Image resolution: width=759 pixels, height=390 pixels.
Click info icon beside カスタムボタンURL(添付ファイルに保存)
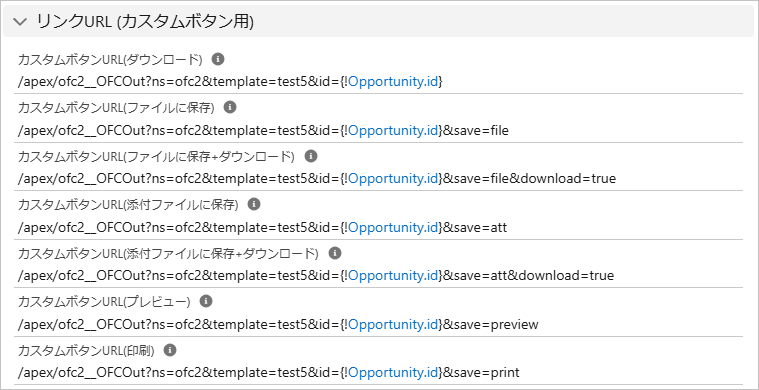[254, 204]
